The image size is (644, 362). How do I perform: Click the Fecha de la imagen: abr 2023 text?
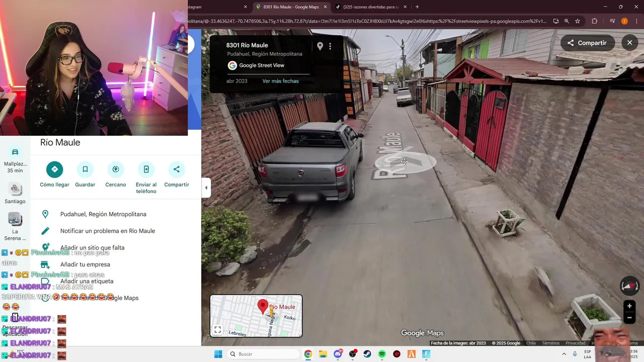point(458,343)
